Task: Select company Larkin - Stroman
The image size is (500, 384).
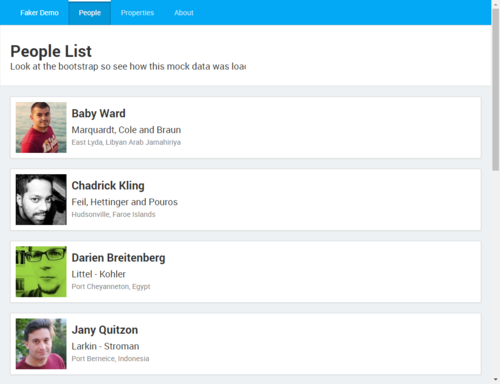Action: [x=105, y=346]
